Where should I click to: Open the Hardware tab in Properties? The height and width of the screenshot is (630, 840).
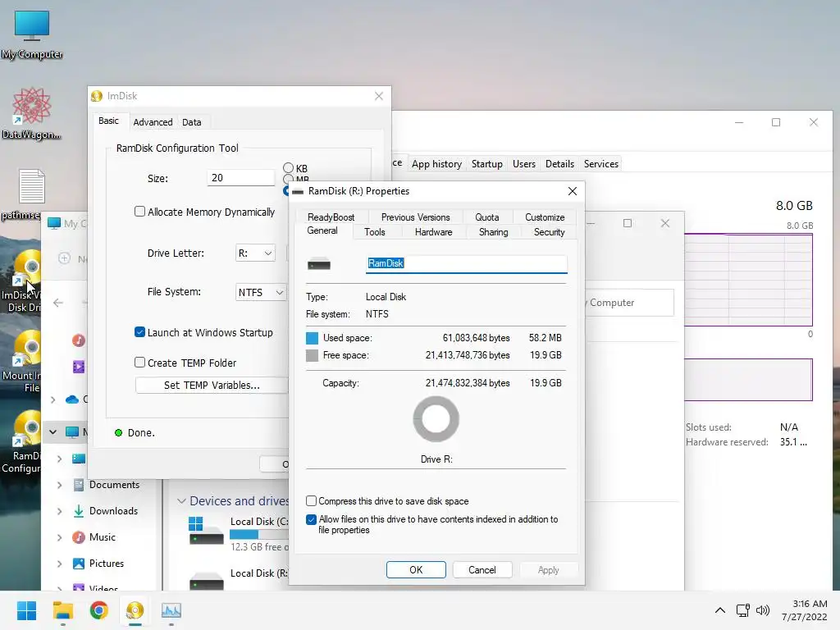433,232
